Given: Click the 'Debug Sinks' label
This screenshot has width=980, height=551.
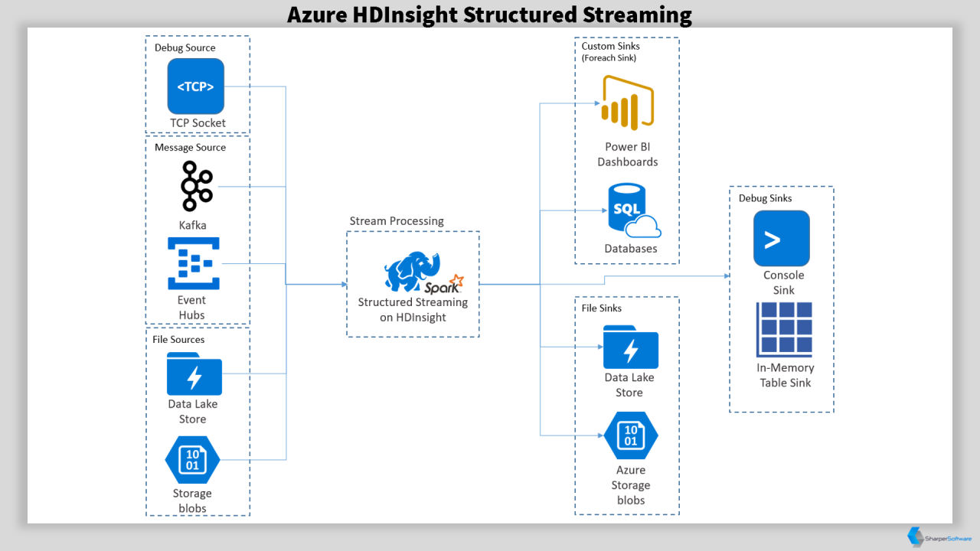Looking at the screenshot, I should click(x=766, y=198).
